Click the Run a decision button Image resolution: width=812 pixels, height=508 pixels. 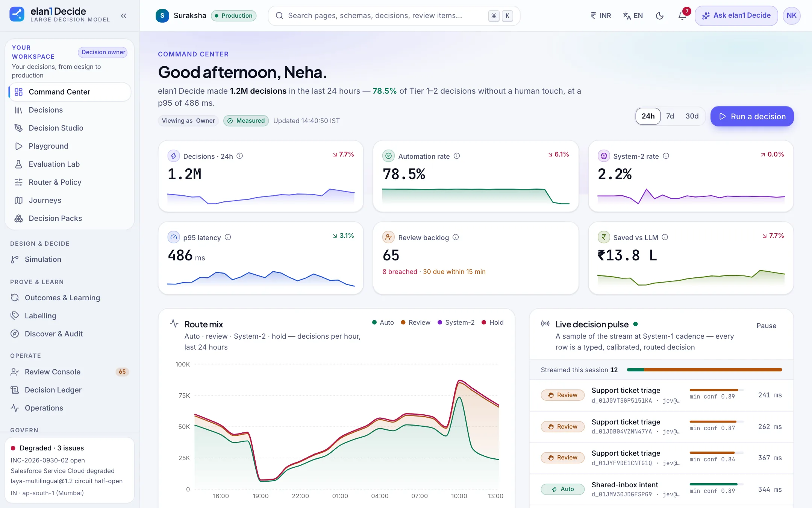752,116
